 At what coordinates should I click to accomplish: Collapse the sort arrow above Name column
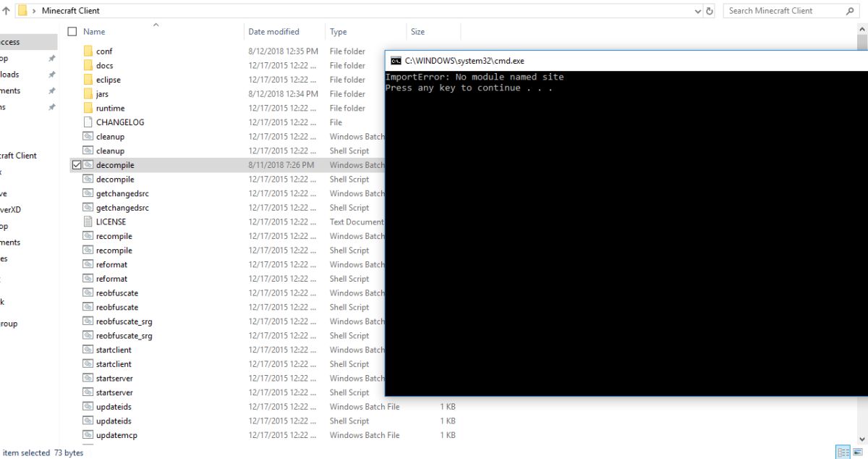click(x=156, y=25)
